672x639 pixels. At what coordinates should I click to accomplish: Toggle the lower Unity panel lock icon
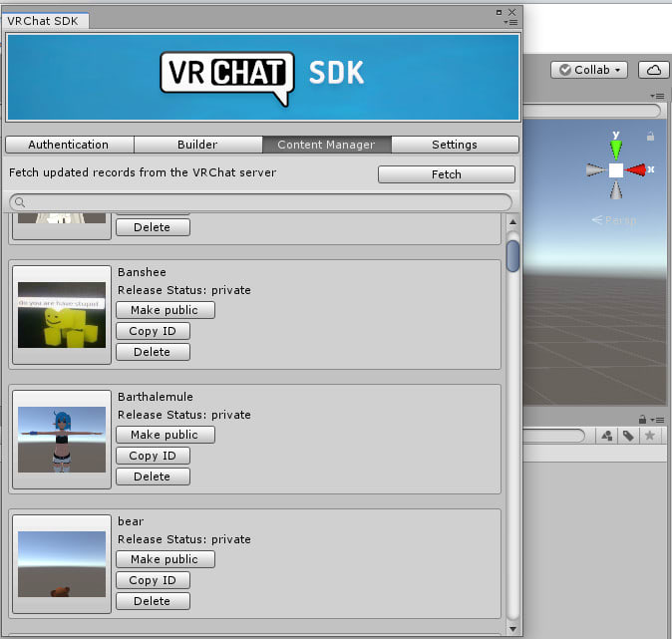tap(642, 419)
